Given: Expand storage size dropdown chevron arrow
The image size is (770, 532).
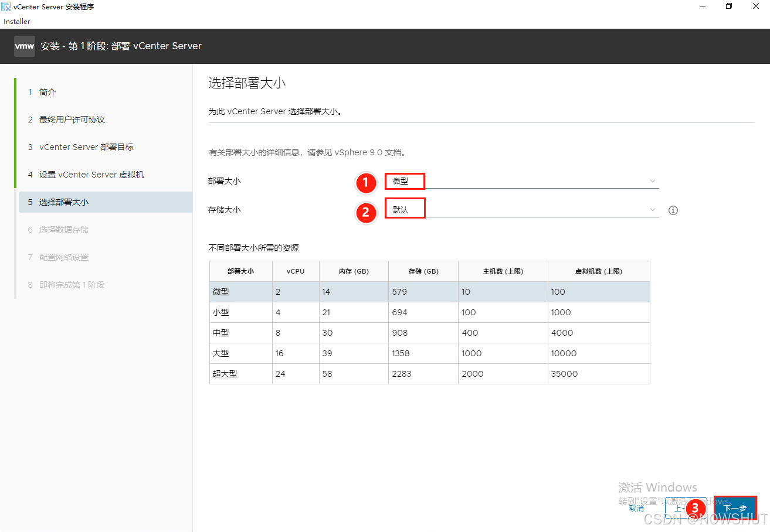Looking at the screenshot, I should tap(653, 209).
